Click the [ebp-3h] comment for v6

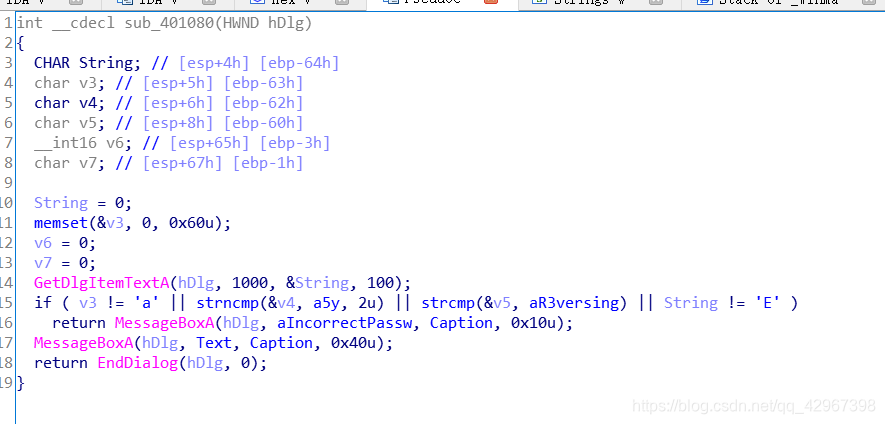tap(295, 143)
